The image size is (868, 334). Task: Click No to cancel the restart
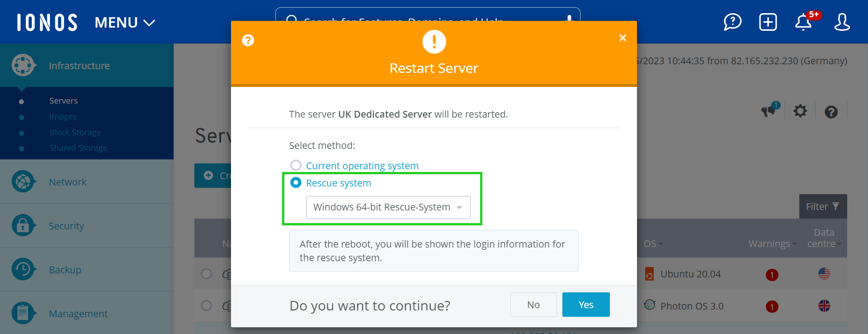click(533, 305)
